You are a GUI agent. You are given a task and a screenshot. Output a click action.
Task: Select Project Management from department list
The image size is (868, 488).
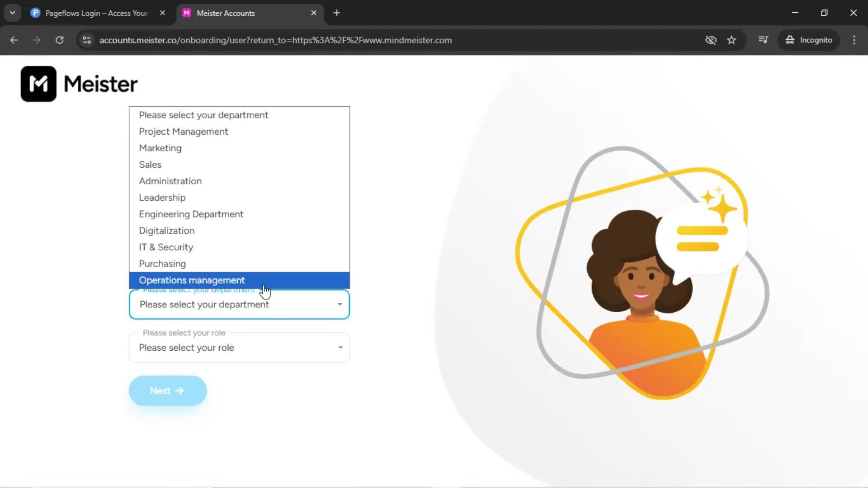239,131
